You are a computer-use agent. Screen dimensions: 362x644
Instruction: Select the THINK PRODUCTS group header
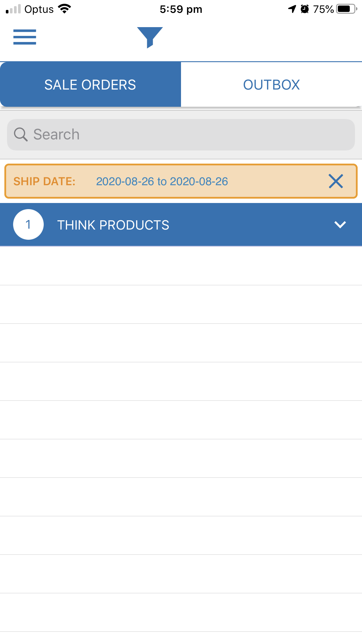coord(113,225)
